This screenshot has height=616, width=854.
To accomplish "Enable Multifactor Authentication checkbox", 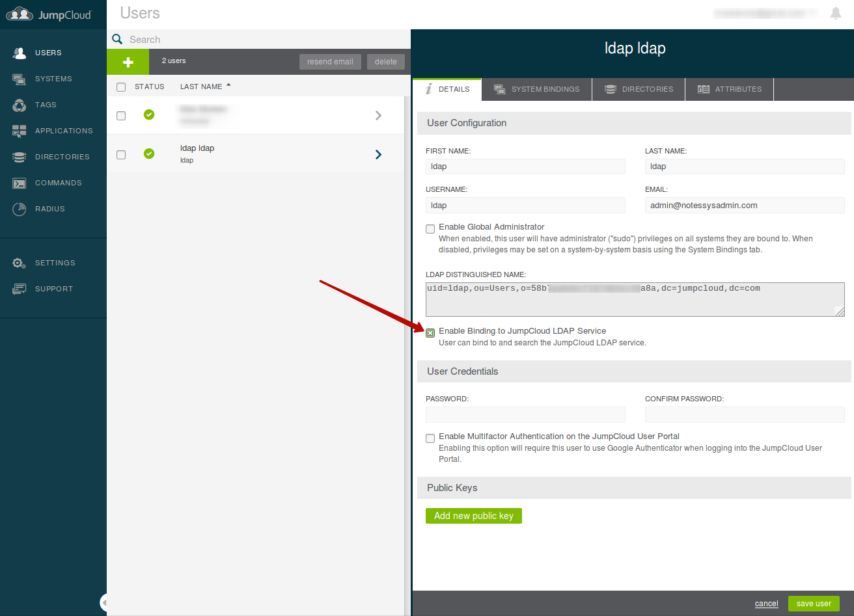I will click(x=430, y=438).
